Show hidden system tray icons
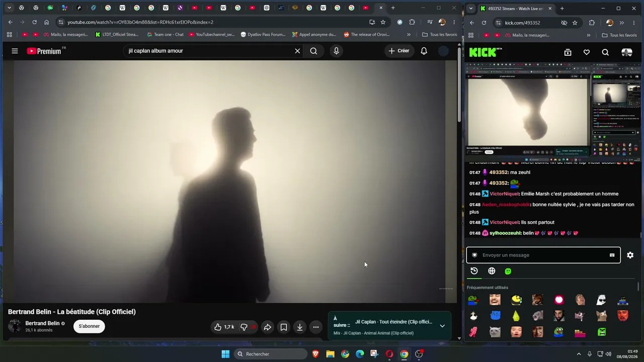Image resolution: width=644 pixels, height=362 pixels. 580,354
